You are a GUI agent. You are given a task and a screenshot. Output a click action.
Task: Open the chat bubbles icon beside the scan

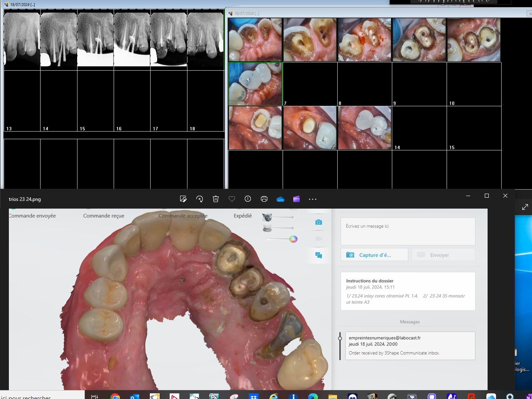(319, 255)
